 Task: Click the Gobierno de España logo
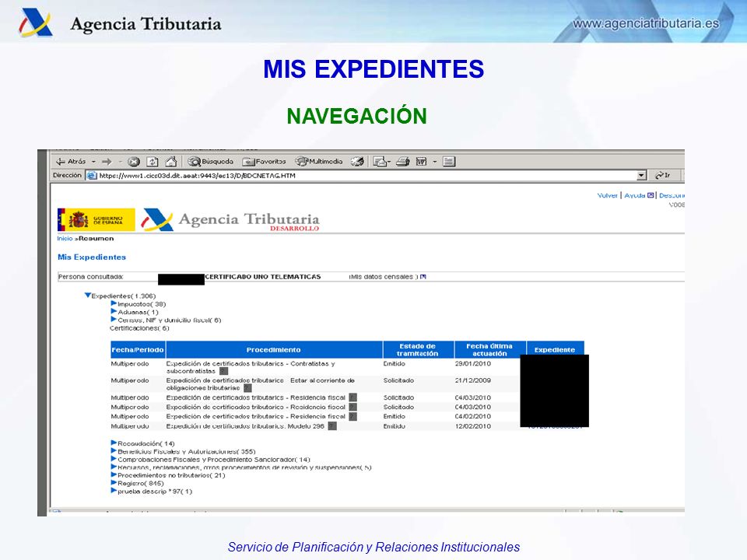point(96,220)
